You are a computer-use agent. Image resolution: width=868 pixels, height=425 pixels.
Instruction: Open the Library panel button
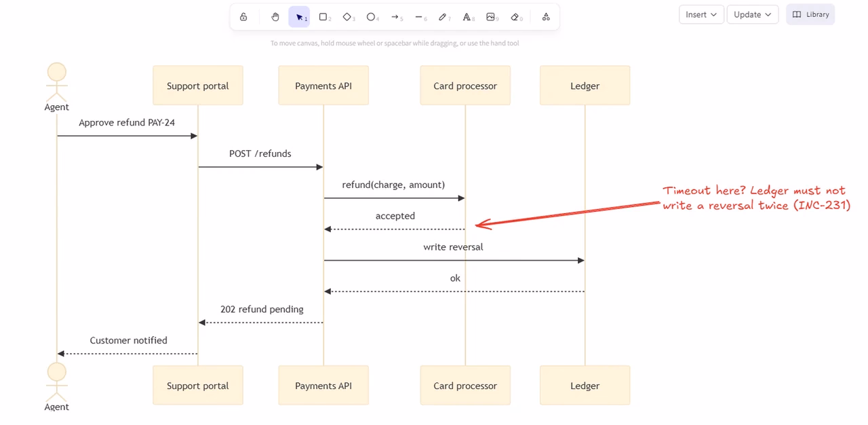pyautogui.click(x=810, y=14)
